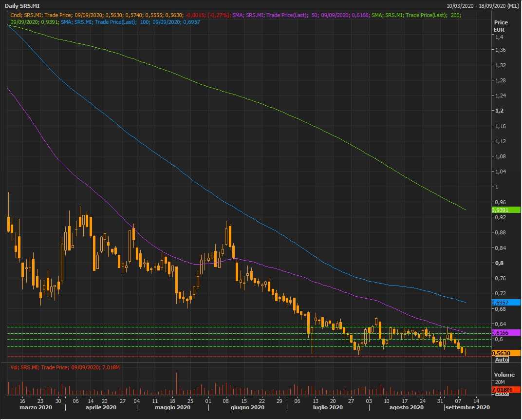Click the Auto scale button below price 0,5630

click(x=501, y=360)
